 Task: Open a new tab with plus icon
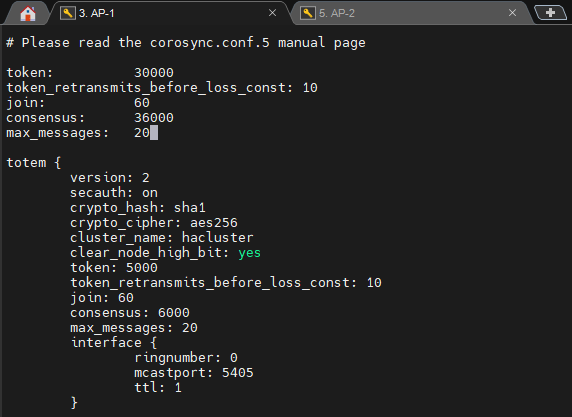[550, 13]
